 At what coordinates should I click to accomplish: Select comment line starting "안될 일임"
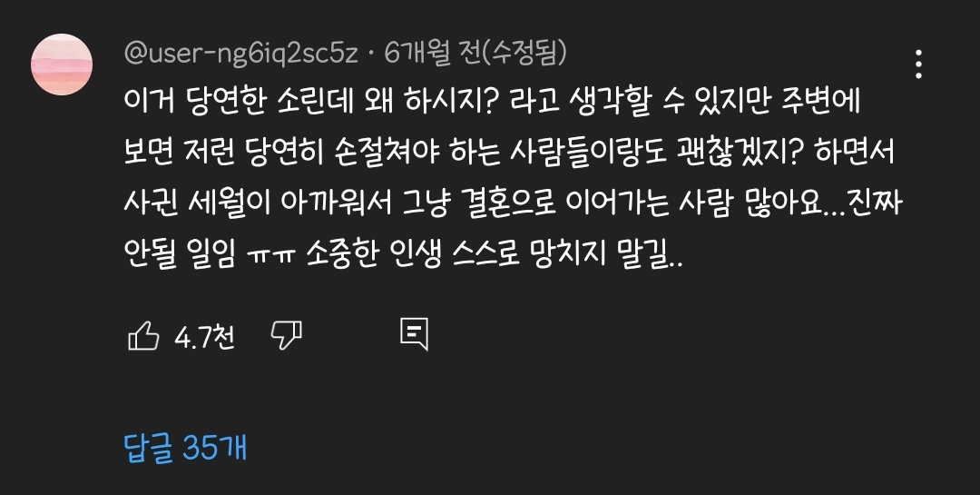[x=403, y=254]
